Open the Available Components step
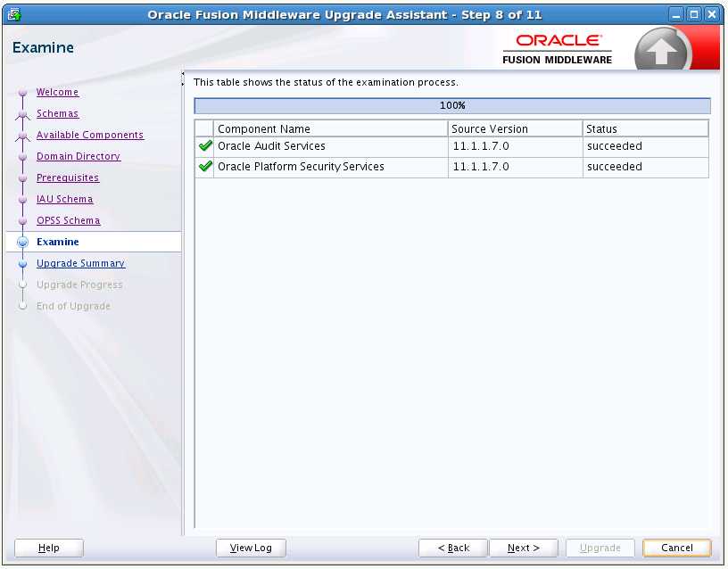 pyautogui.click(x=90, y=135)
